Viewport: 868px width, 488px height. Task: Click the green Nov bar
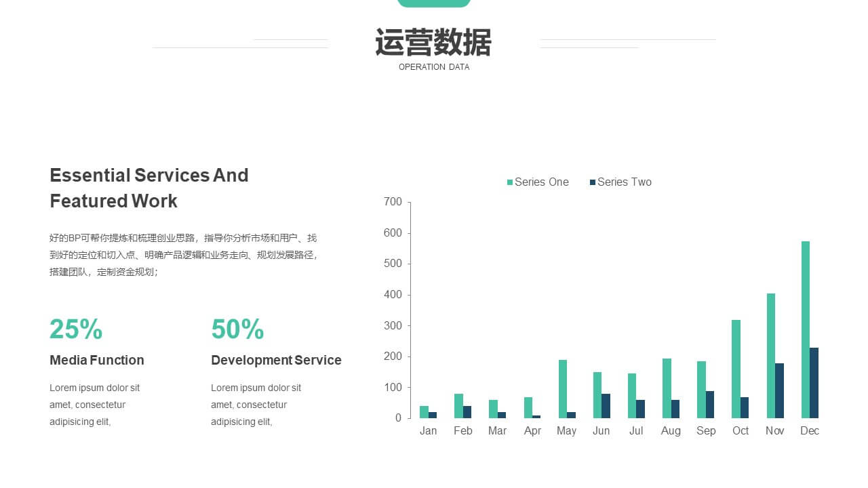click(x=771, y=356)
